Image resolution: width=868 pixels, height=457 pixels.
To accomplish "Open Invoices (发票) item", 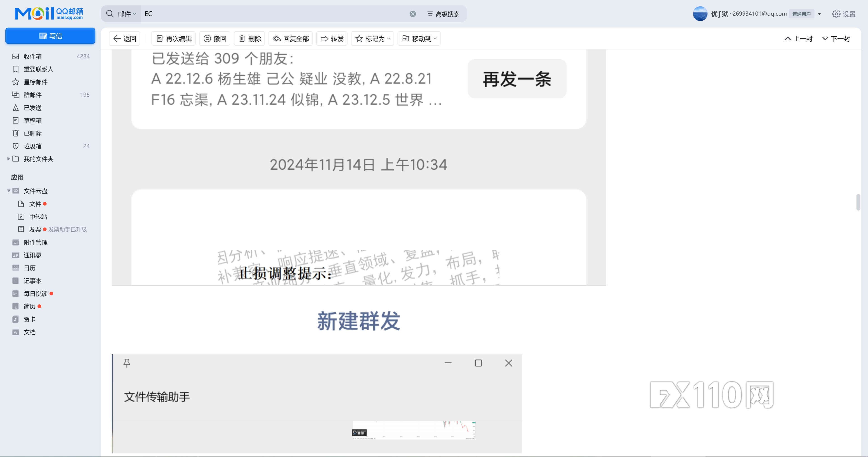I will pyautogui.click(x=35, y=230).
